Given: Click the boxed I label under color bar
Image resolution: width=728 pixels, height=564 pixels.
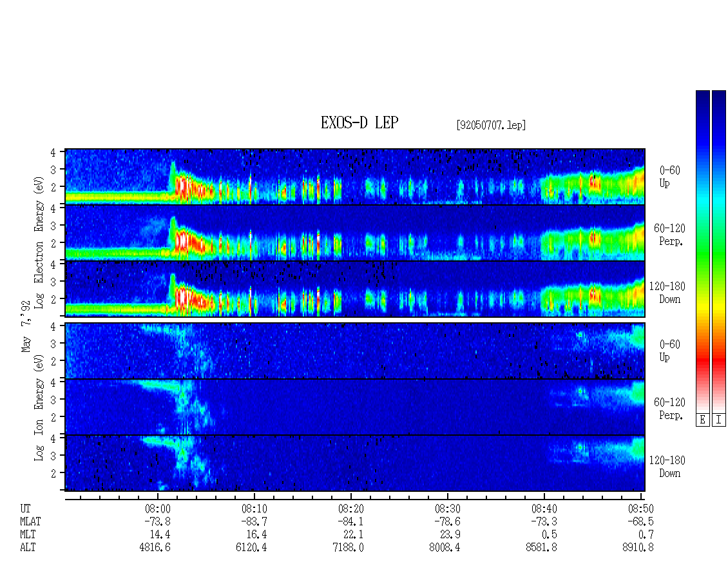Looking at the screenshot, I should (719, 420).
